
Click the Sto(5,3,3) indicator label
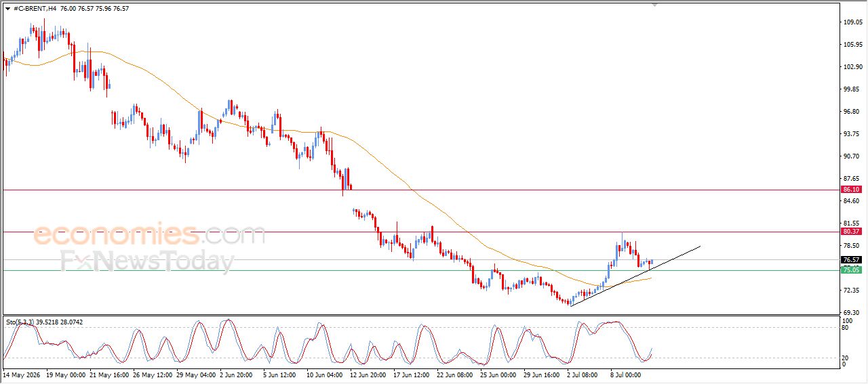20,322
